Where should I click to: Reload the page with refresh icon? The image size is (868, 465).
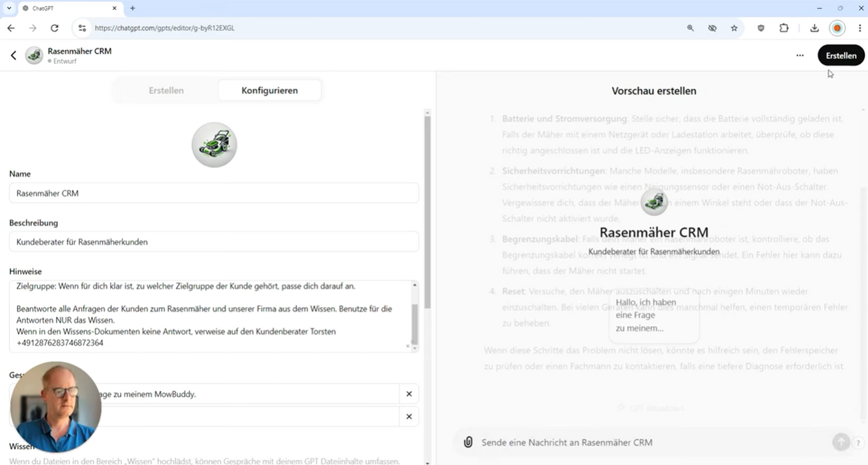54,28
